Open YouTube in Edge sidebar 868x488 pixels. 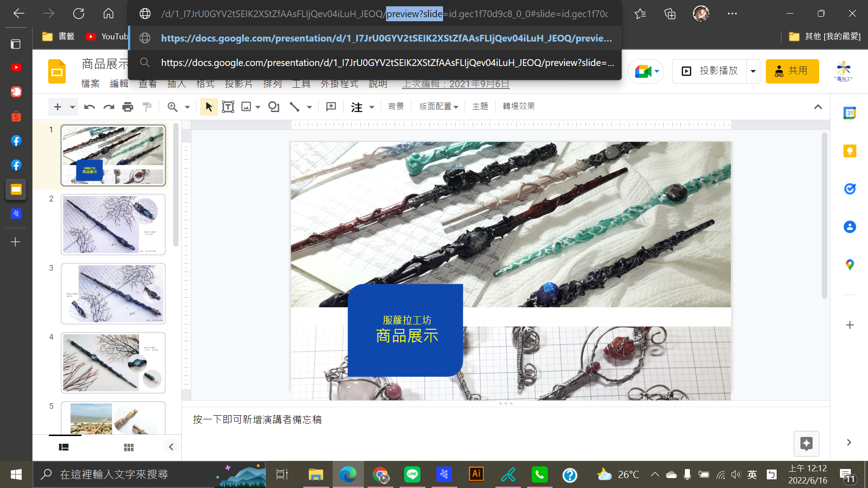coord(16,67)
